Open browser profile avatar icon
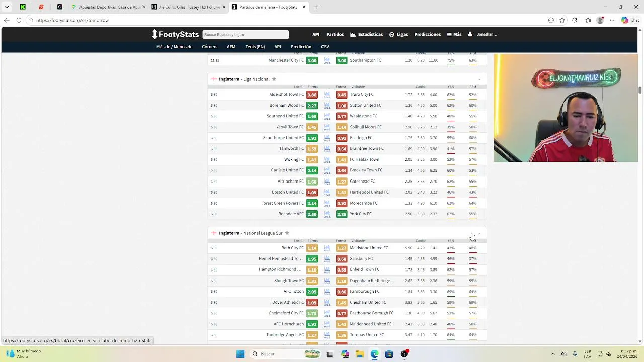Screen dimensions: 644x362 point(600,20)
